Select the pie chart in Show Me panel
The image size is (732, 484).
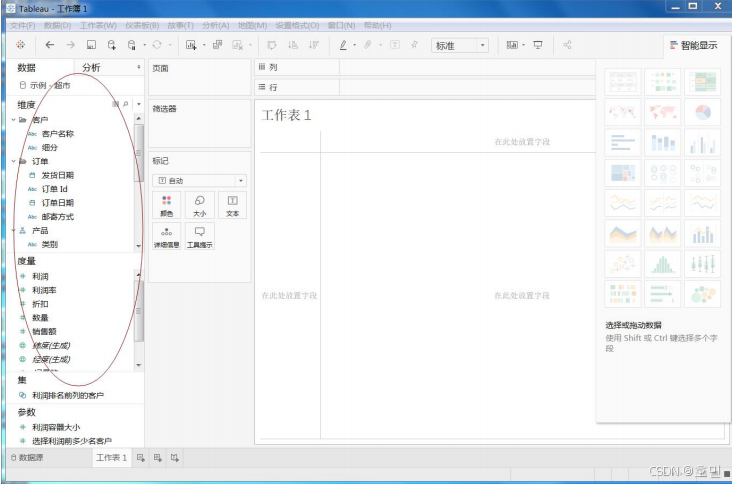(703, 112)
